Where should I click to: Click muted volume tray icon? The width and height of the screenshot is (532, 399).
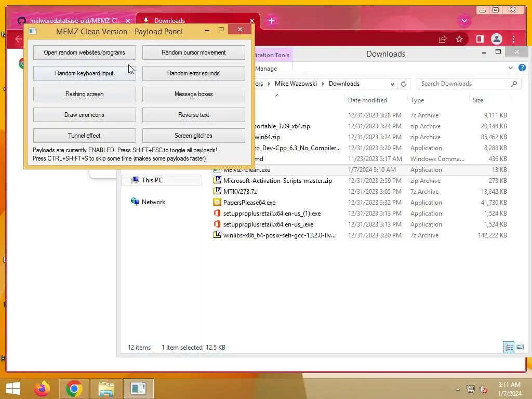(x=483, y=389)
